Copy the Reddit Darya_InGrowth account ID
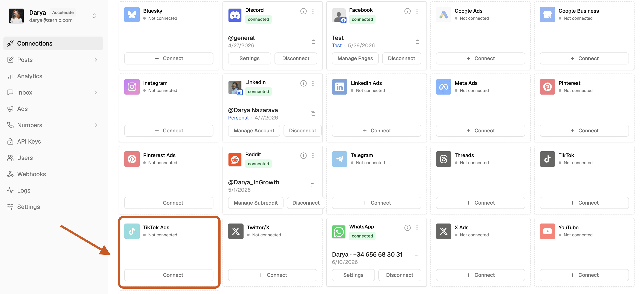Screen dimensions: 644x294 [313, 186]
